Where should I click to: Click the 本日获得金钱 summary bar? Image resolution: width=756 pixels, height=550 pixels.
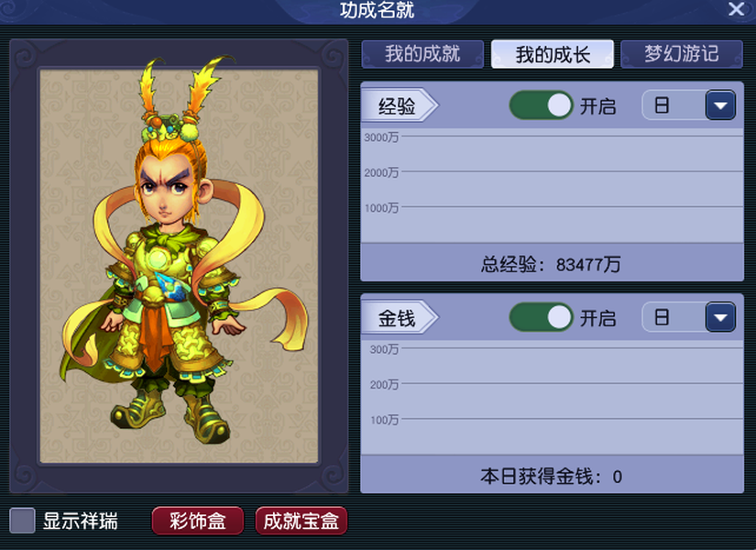(552, 475)
